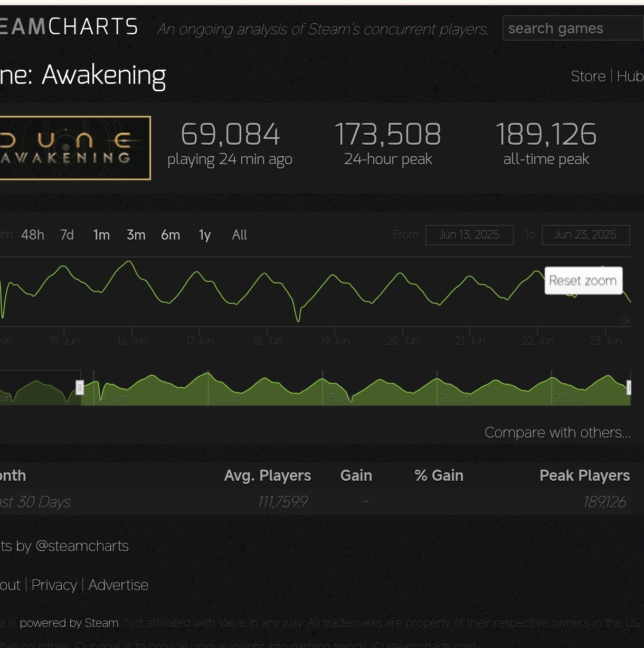This screenshot has height=648, width=644.
Task: Click the left navigator handle on range selector
Action: (80, 388)
